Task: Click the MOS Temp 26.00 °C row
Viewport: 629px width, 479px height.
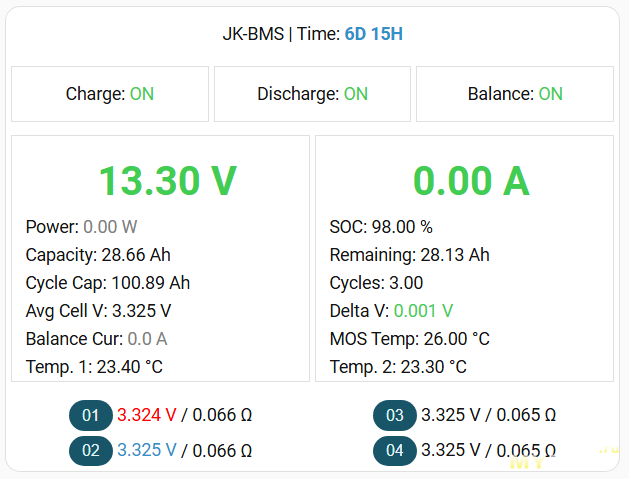Action: 409,339
